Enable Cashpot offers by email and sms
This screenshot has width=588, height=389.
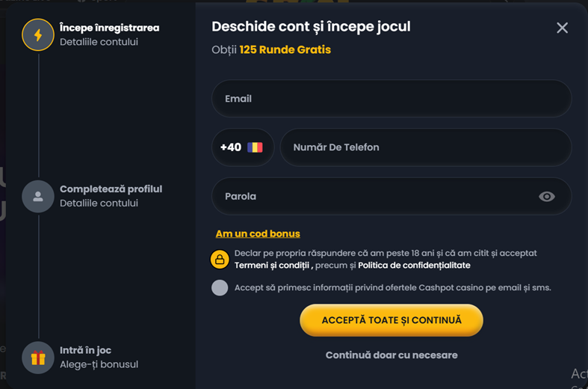click(x=220, y=288)
